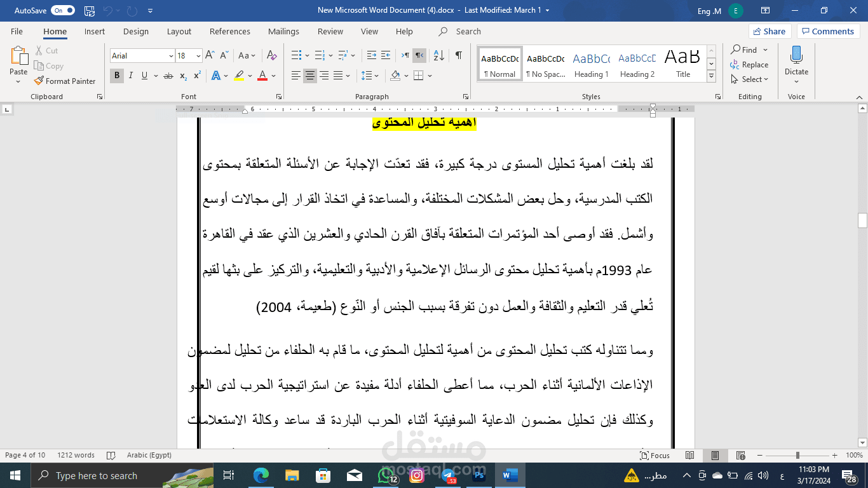868x488 pixels.
Task: Open the Windows Start menu
Action: (x=15, y=475)
